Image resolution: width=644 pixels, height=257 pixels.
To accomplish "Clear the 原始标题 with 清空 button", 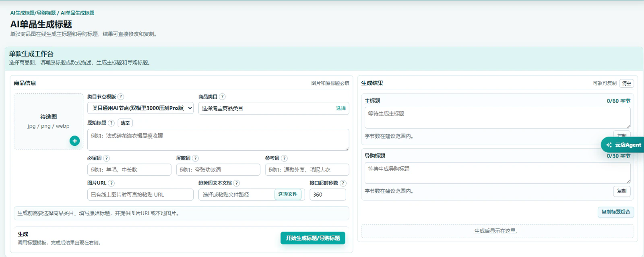I will [125, 123].
